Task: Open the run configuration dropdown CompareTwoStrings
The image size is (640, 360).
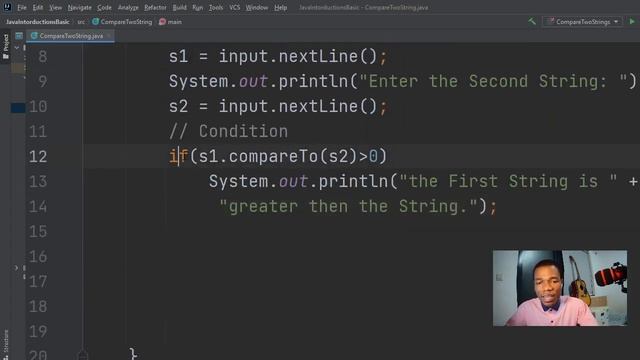Action: point(582,22)
